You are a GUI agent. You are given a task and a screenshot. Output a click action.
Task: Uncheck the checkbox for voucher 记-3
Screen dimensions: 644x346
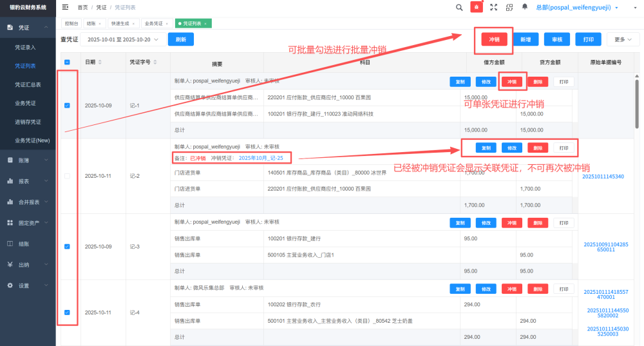pyautogui.click(x=68, y=247)
